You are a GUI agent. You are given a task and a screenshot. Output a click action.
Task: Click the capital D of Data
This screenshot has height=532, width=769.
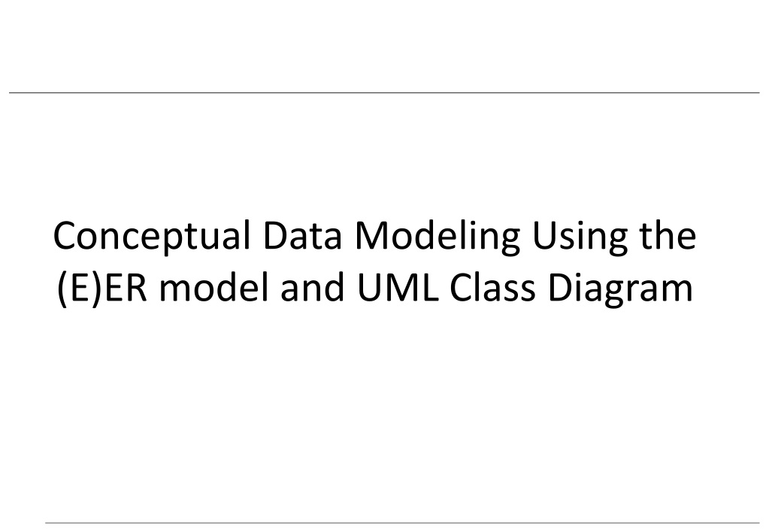pos(275,235)
